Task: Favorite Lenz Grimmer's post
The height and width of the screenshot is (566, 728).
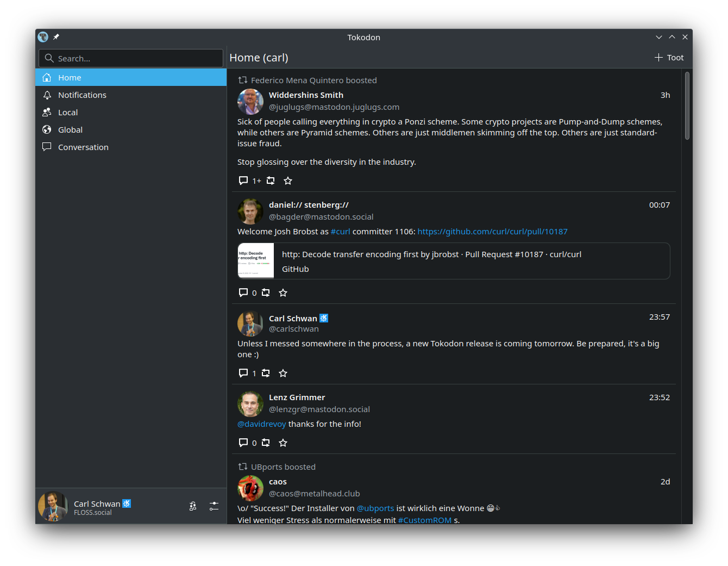Action: [283, 443]
